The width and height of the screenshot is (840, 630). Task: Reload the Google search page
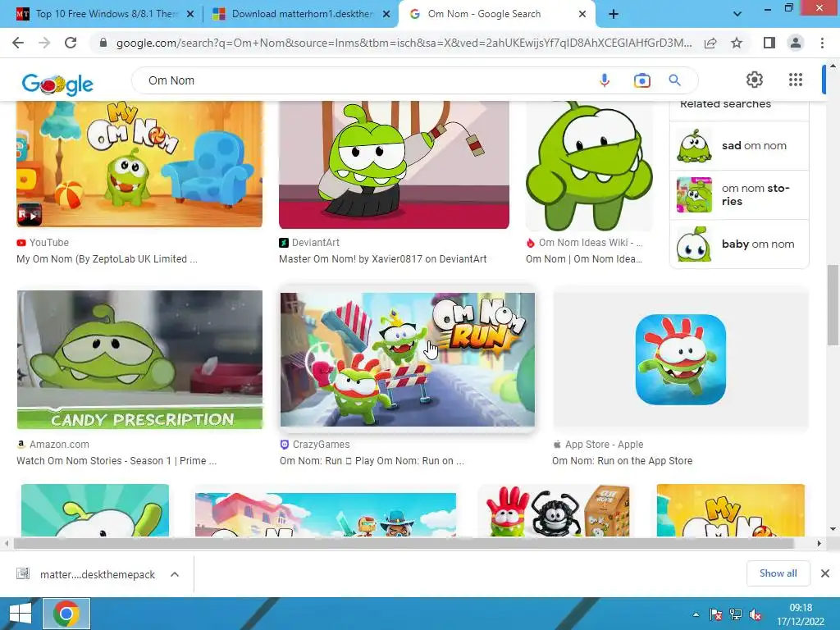(71, 43)
